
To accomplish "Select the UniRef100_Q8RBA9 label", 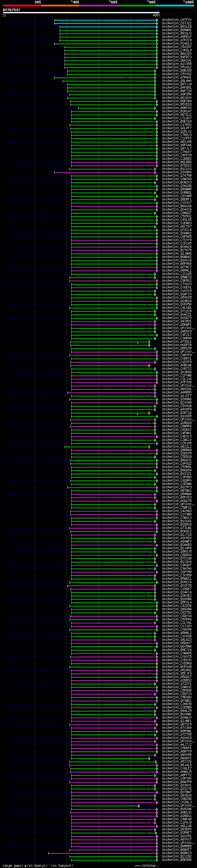I will pyautogui.click(x=176, y=450).
